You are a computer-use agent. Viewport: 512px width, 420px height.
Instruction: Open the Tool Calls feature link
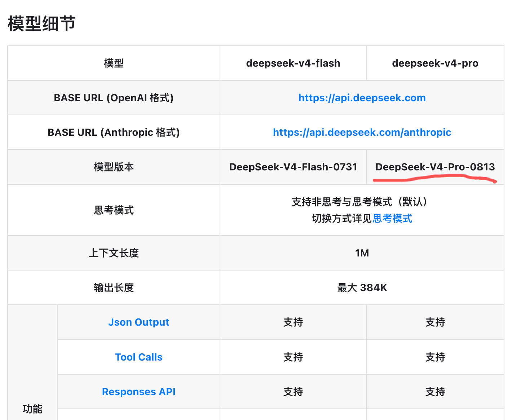[139, 357]
